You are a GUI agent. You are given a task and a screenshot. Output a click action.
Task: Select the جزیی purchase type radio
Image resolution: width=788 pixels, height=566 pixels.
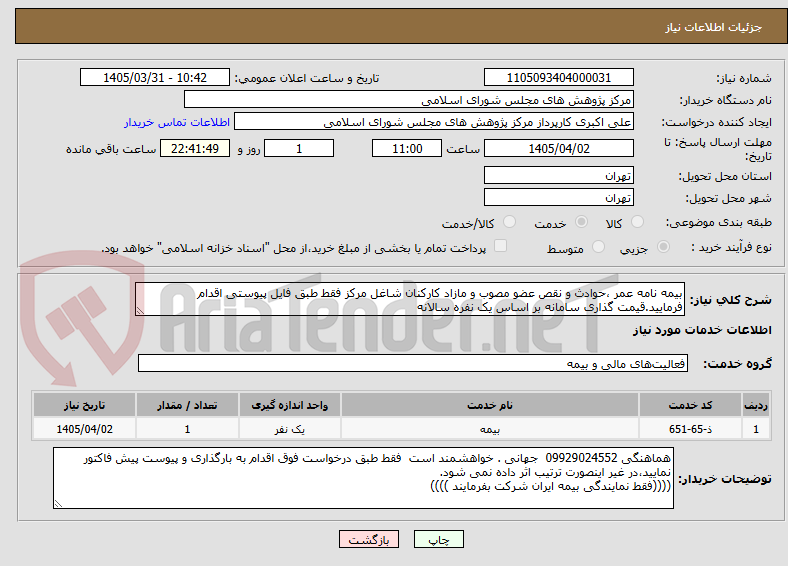(x=663, y=247)
